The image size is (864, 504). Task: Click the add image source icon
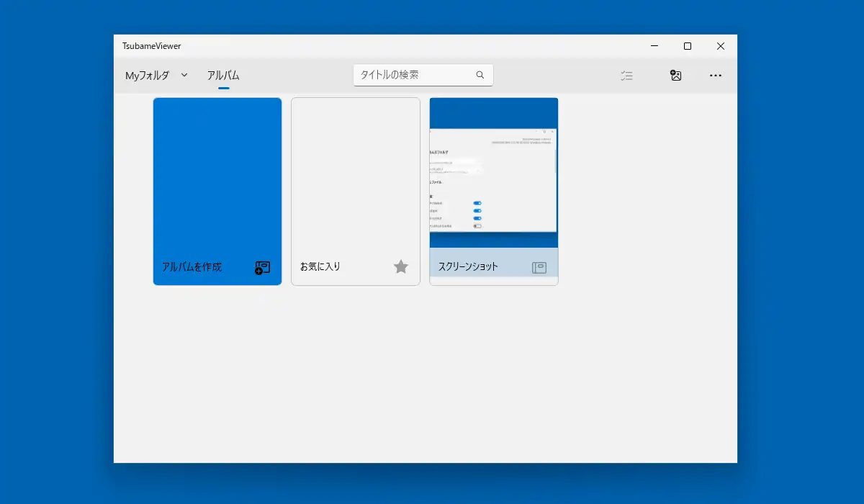[x=675, y=75]
